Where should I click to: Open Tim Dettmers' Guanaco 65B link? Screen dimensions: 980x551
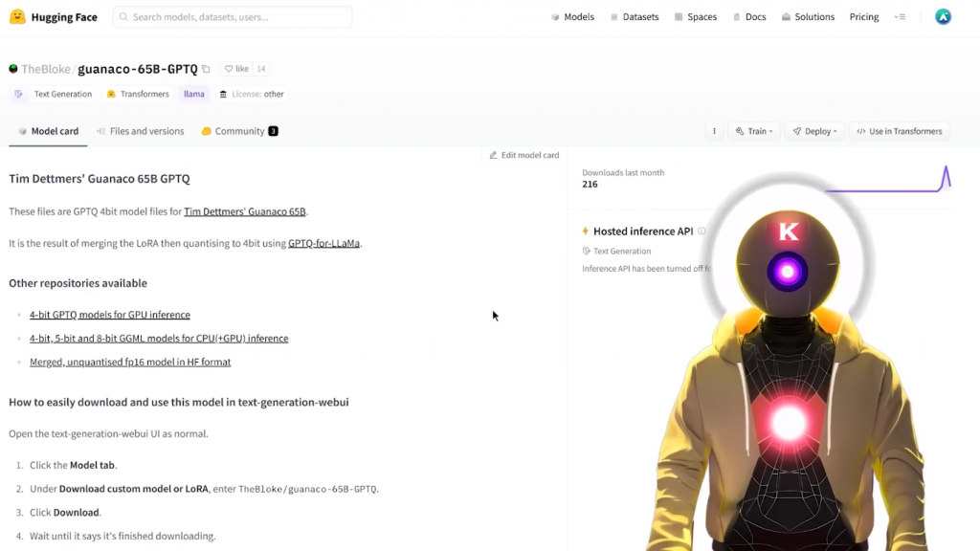[245, 211]
